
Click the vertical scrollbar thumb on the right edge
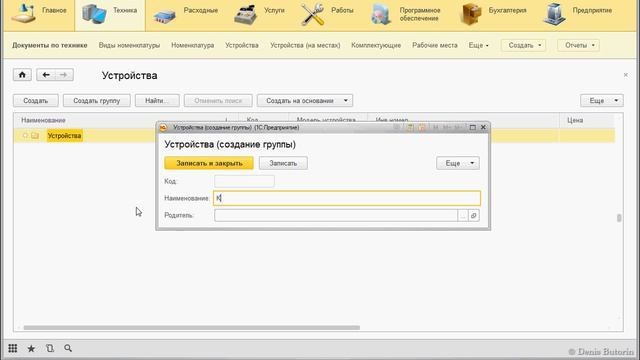[619, 218]
